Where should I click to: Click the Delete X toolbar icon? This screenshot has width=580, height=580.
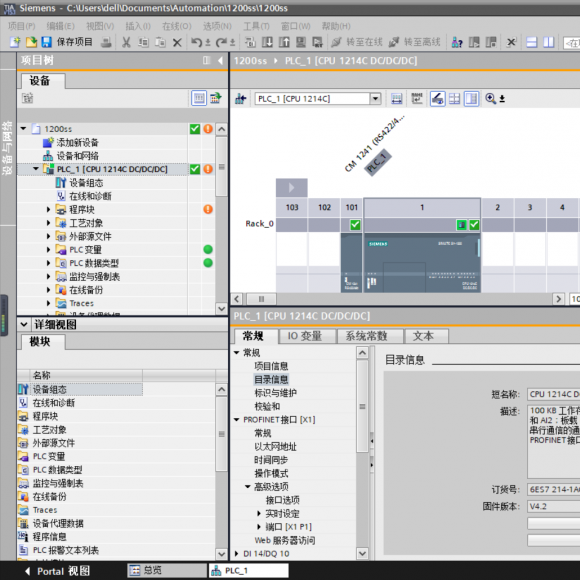pos(177,42)
